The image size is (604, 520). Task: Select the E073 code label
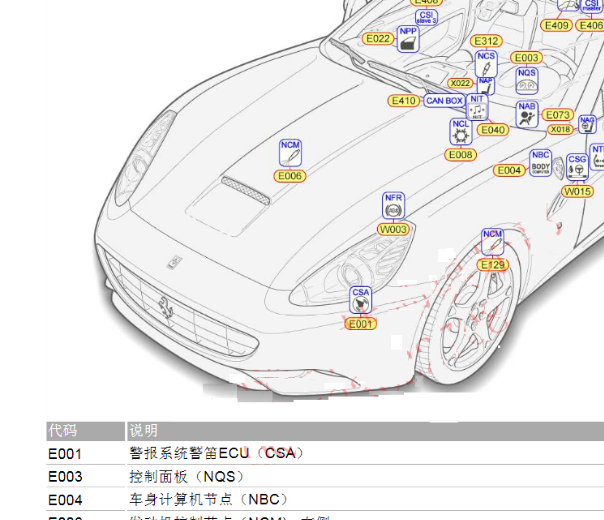(x=558, y=115)
